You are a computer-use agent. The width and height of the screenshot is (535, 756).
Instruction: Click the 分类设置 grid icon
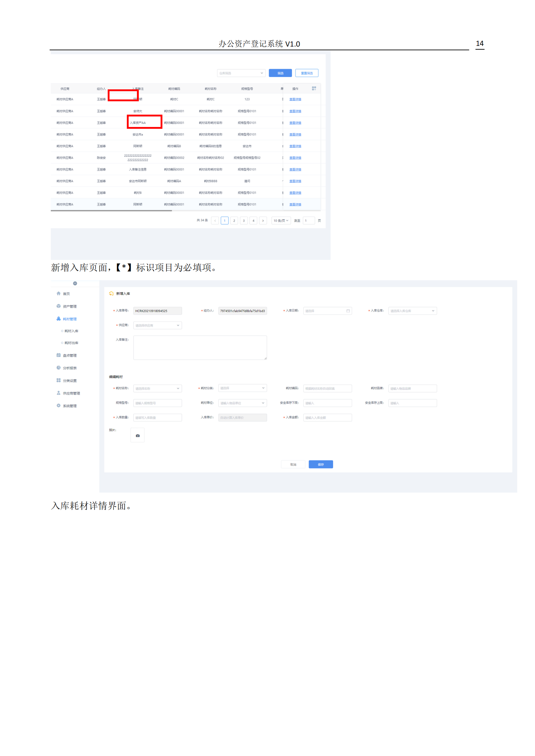[59, 380]
